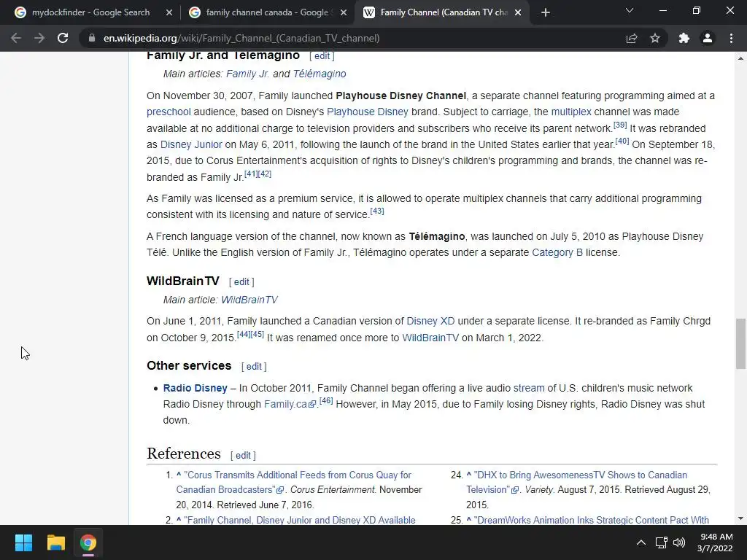Close the family channel canada tab

point(344,12)
